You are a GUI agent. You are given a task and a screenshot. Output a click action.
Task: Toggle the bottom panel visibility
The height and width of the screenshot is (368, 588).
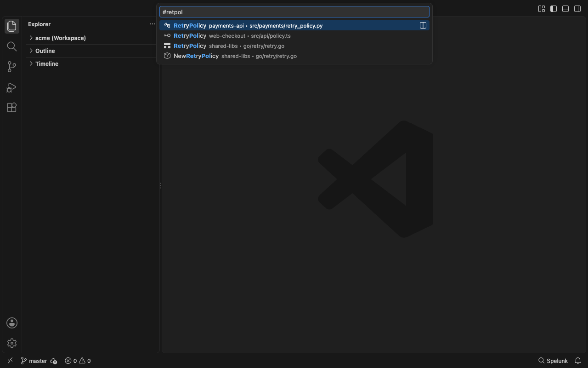click(565, 9)
